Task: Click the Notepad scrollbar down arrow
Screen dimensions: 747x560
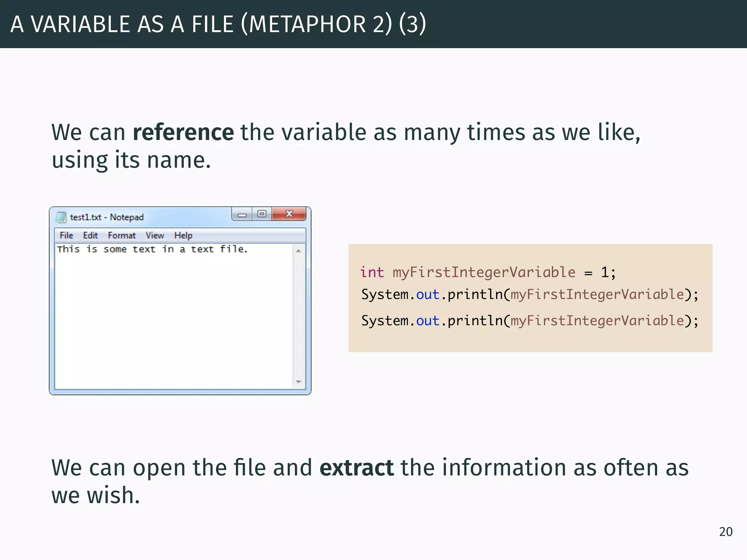Action: (x=299, y=382)
